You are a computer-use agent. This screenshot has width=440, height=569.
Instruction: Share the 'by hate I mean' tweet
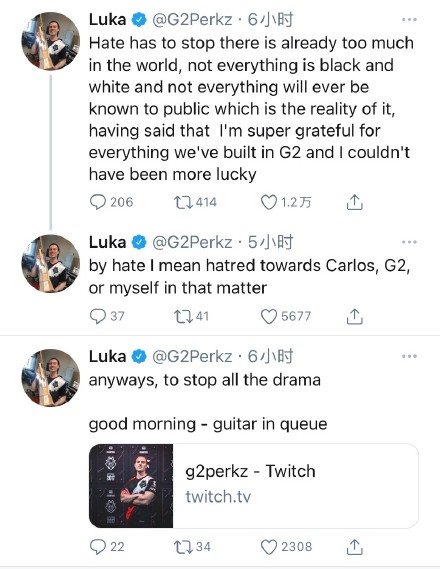coord(354,316)
